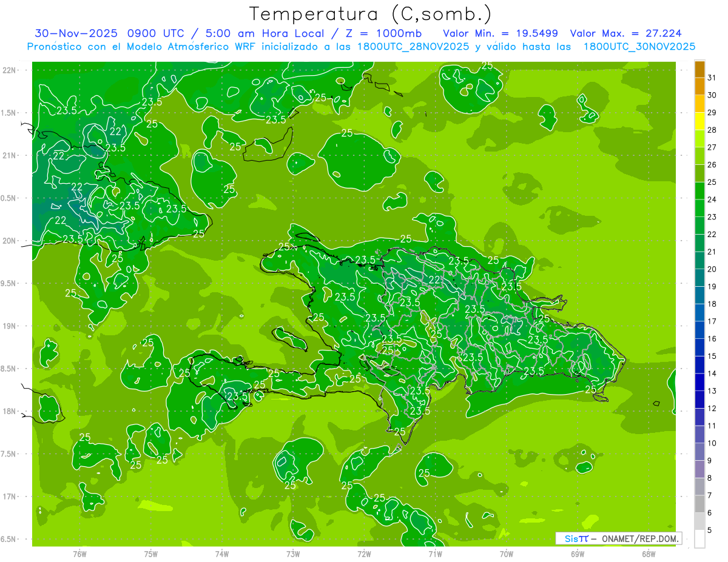Click the title 'Temperatura (C,somb.)'
Screen dimensions: 728x562
click(x=371, y=14)
